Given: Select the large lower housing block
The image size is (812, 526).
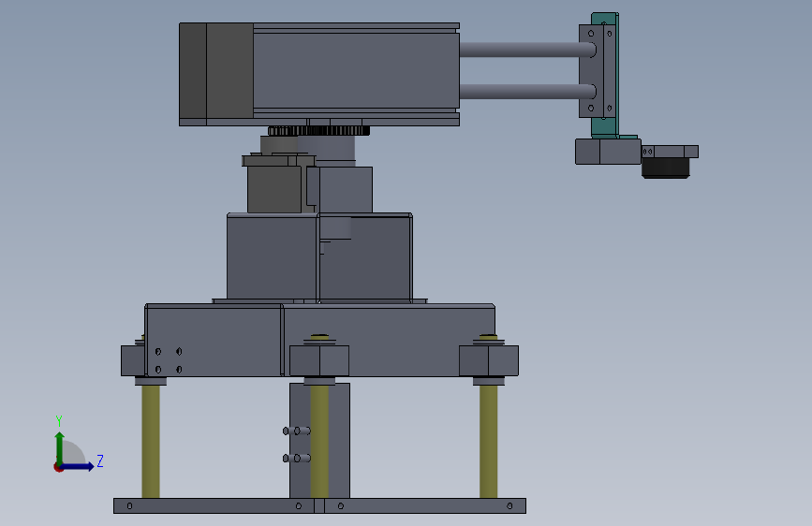Looking at the screenshot, I should coord(319,340).
